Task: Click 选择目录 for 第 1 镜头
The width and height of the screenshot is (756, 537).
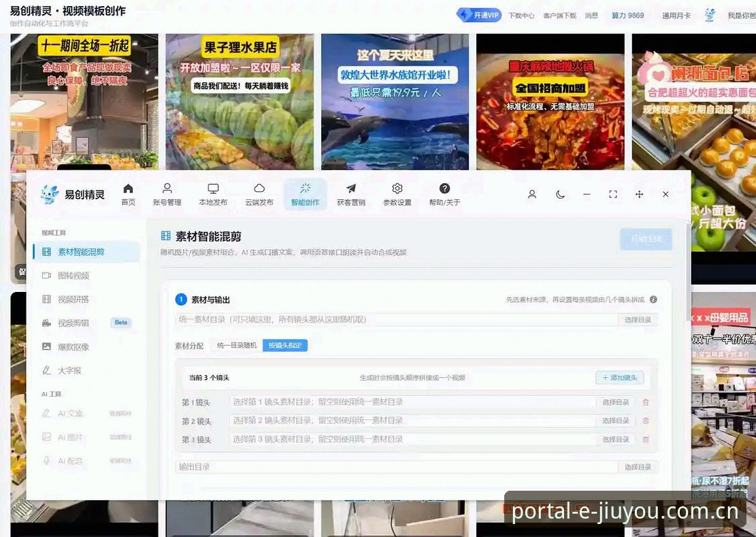Action: point(616,402)
